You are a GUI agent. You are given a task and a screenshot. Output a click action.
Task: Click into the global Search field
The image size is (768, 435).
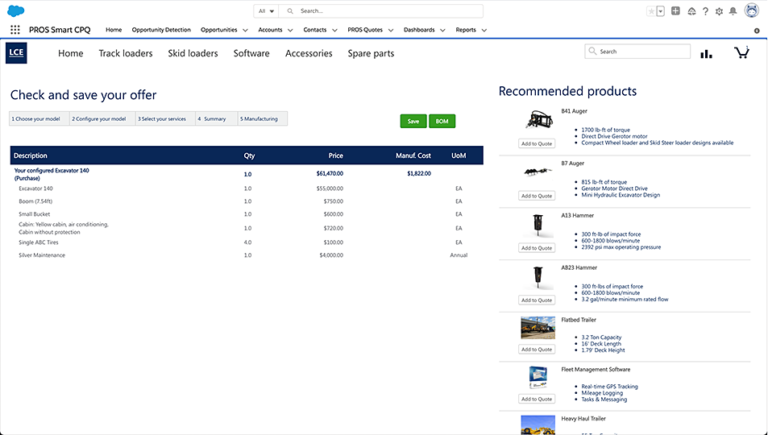(381, 11)
